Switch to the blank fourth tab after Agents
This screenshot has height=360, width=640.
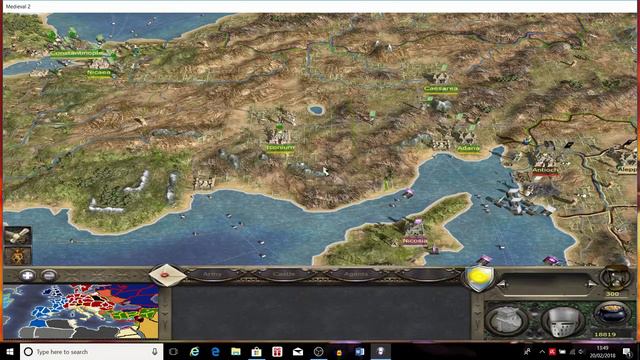[x=427, y=274]
